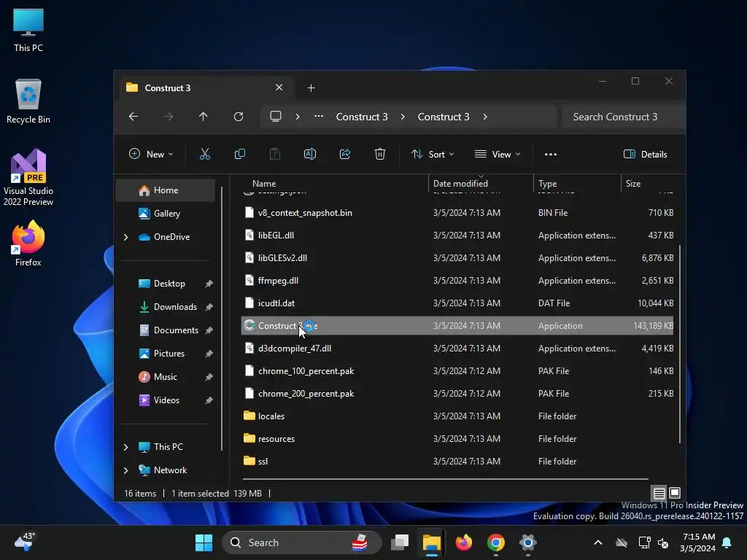Screen dimensions: 747x560
Task: Unpin Documents pin icon
Action: tap(209, 330)
